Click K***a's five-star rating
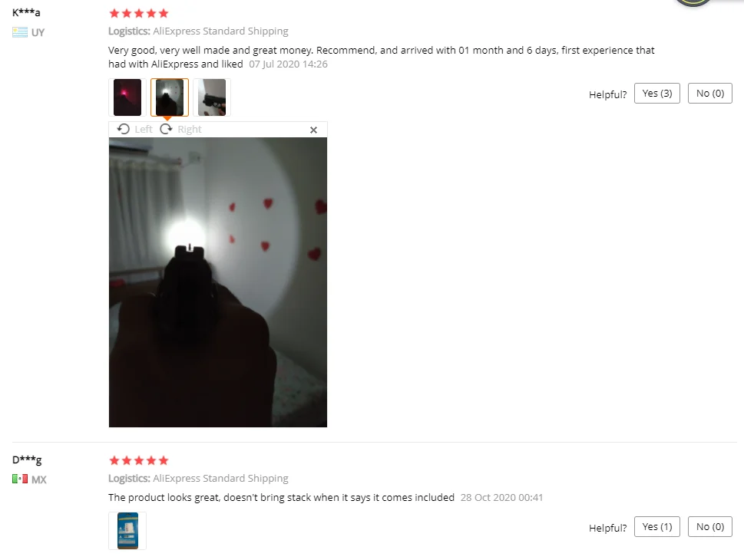 [x=138, y=13]
